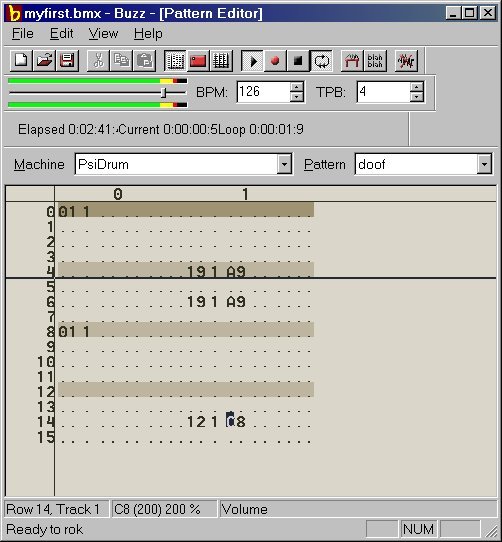The image size is (502, 542).
Task: Increase BPM with up arrow
Action: 297,87
